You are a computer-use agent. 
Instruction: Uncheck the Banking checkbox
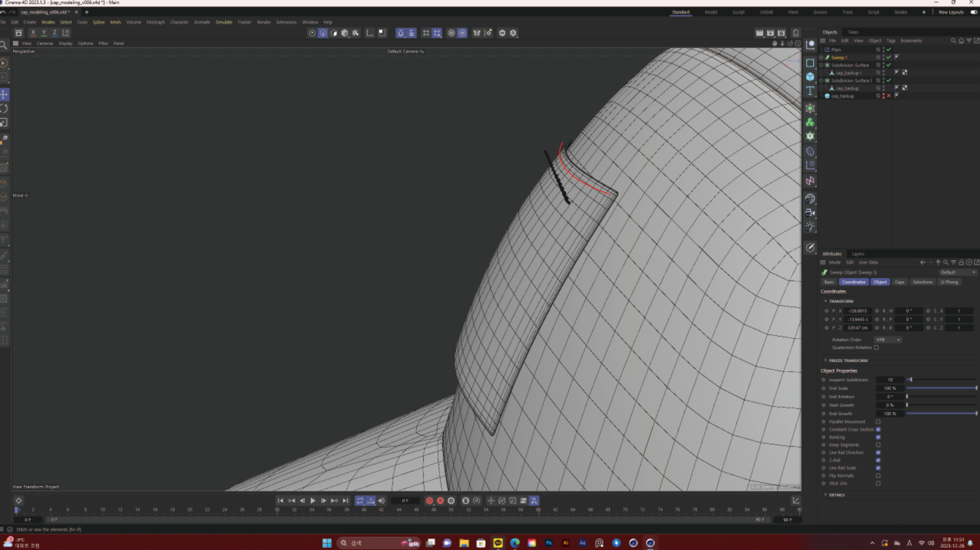coord(878,437)
